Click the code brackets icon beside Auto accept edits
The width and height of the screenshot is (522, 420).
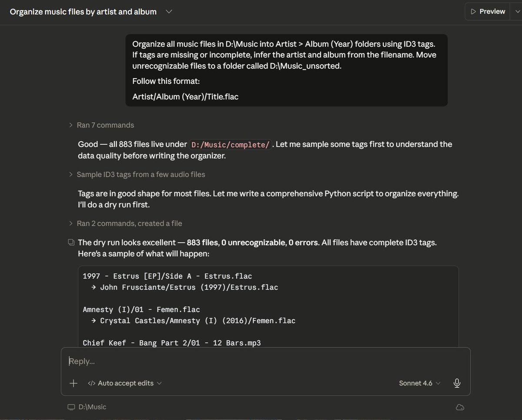tap(91, 383)
